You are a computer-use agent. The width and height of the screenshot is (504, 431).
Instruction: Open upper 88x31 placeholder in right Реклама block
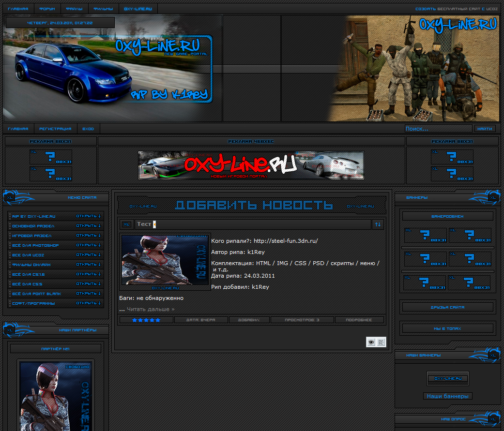[452, 157]
